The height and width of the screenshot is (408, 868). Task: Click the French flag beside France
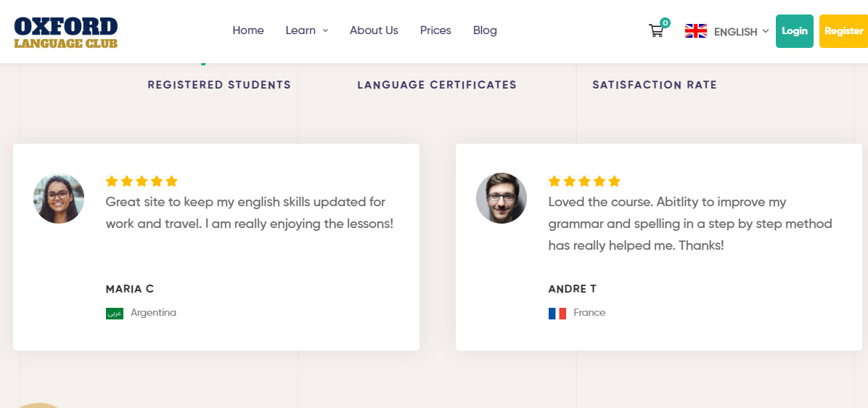point(557,314)
